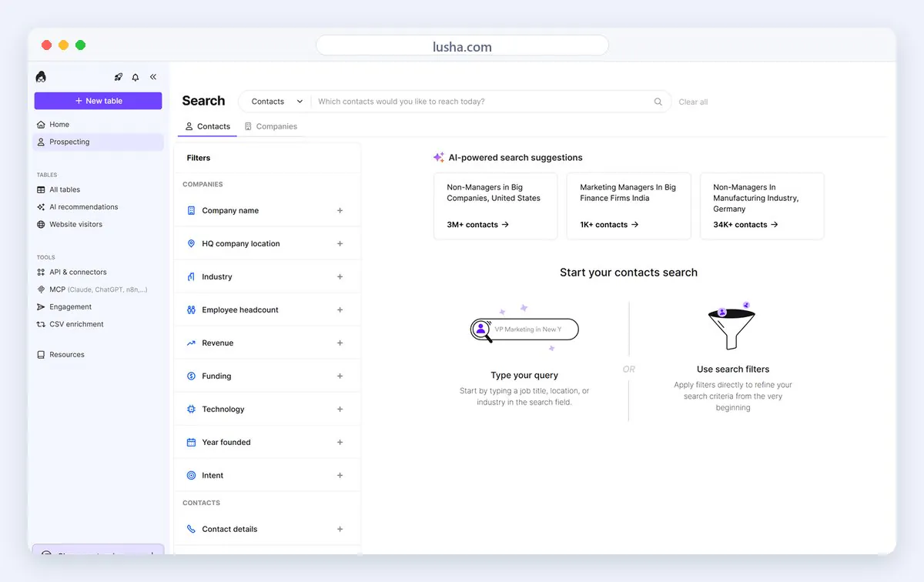Expand the Industry filter
The width and height of the screenshot is (924, 582).
(340, 276)
